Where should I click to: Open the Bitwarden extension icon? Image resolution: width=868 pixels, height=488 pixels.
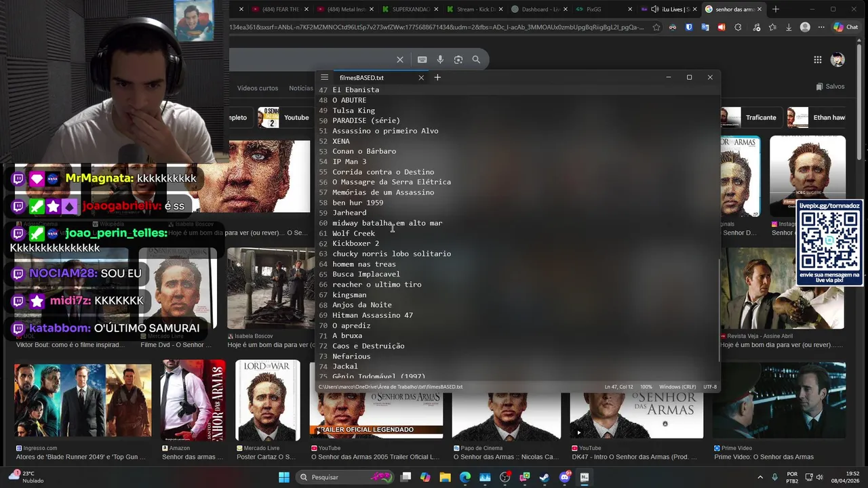tap(689, 27)
